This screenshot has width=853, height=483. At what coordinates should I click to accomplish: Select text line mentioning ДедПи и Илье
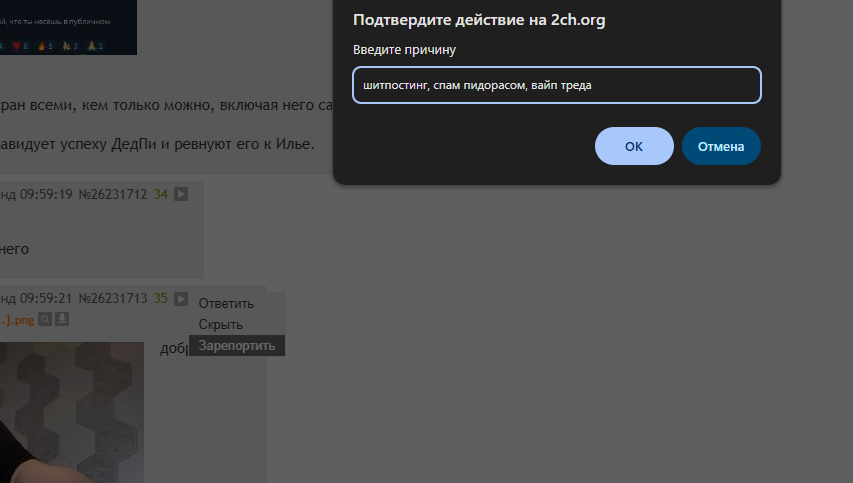(x=157, y=144)
